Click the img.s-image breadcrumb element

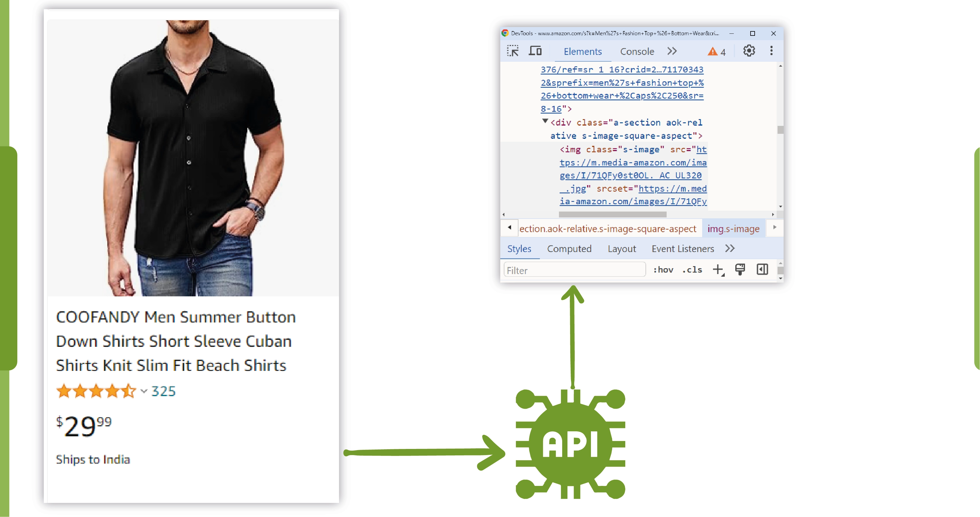(x=733, y=228)
